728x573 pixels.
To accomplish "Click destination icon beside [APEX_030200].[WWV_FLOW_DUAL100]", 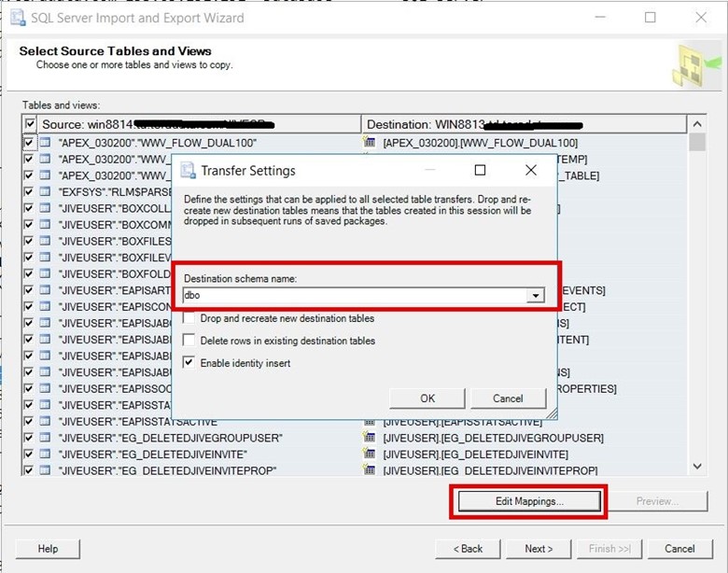I will pos(369,142).
